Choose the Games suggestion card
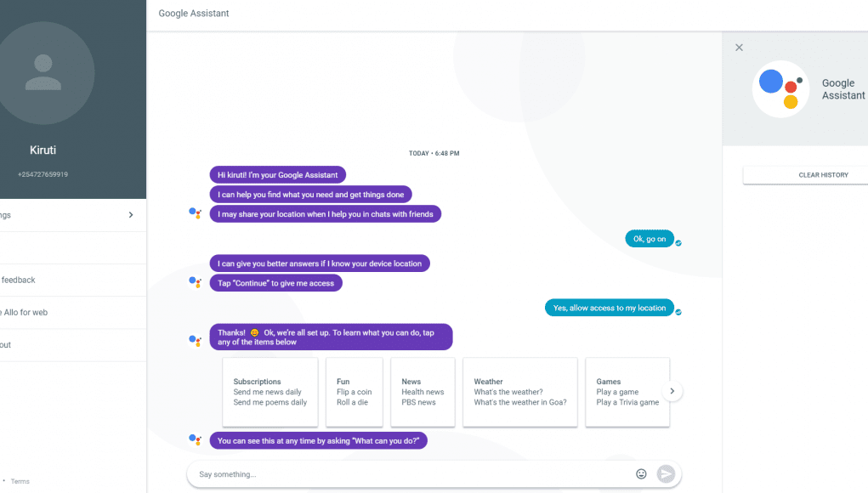The height and width of the screenshot is (493, 868). coord(627,392)
